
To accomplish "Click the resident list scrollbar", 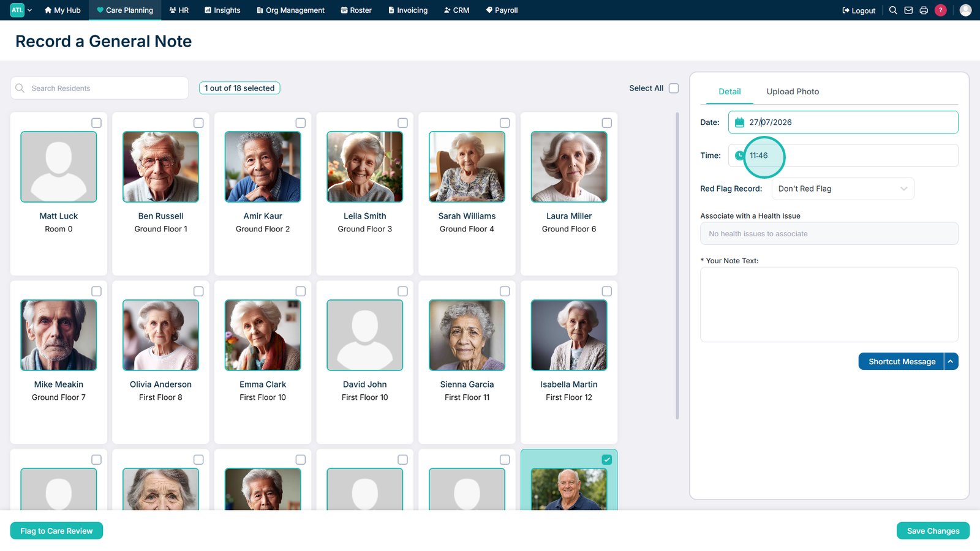I will point(677,266).
